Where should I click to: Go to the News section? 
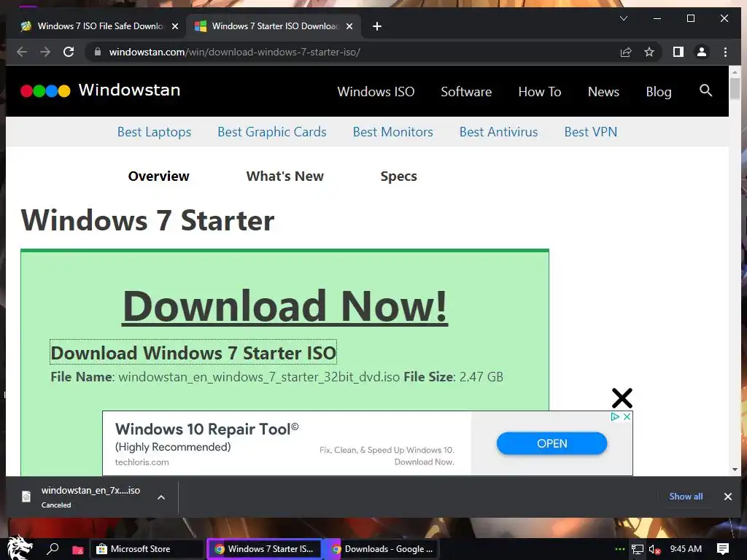[x=603, y=91]
